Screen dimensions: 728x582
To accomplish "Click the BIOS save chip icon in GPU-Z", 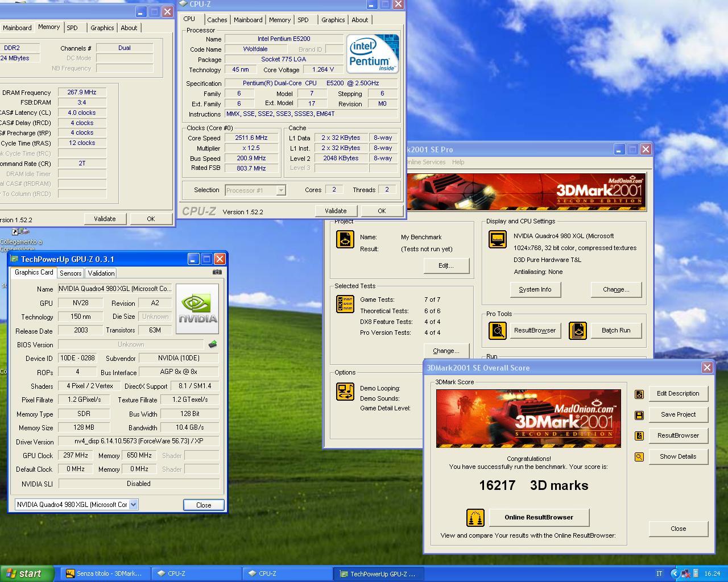I will [213, 344].
